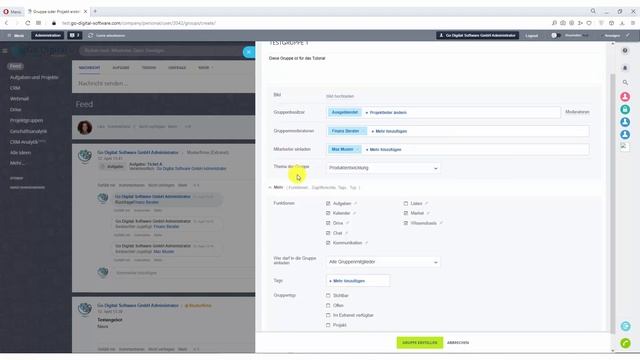The width and height of the screenshot is (640, 360).
Task: Click the Abbrechen button
Action: coord(458,342)
